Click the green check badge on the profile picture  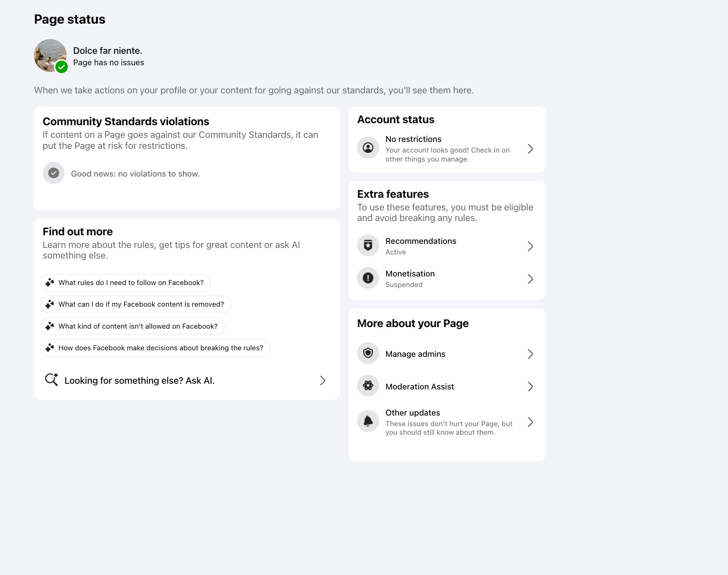tap(62, 67)
